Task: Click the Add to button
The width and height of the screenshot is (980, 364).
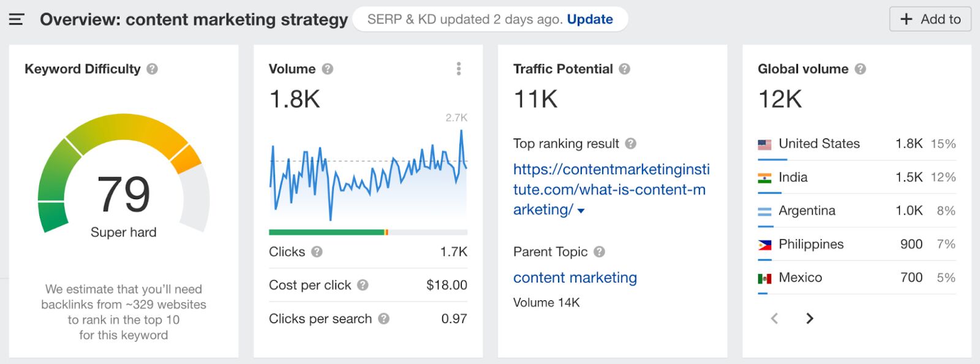Action: click(930, 19)
